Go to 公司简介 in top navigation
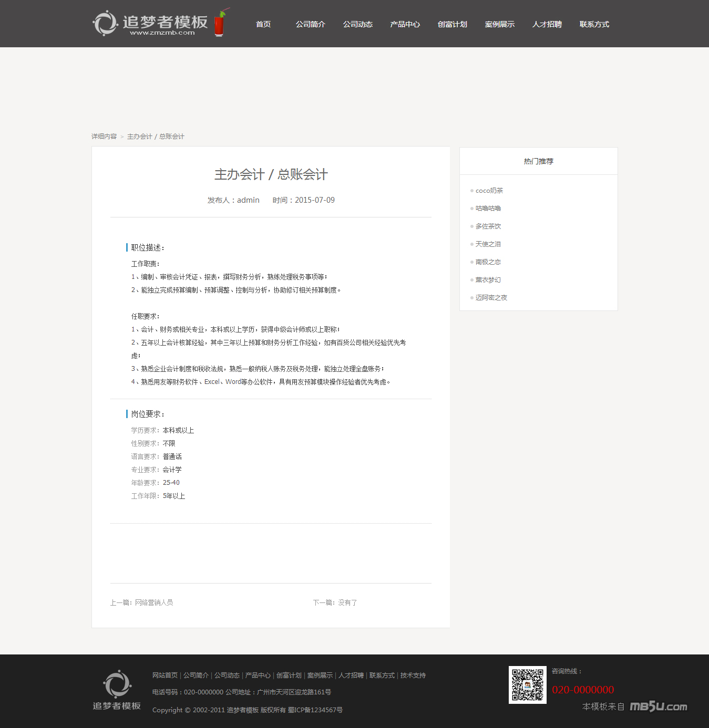This screenshot has height=728, width=709. 310,24
